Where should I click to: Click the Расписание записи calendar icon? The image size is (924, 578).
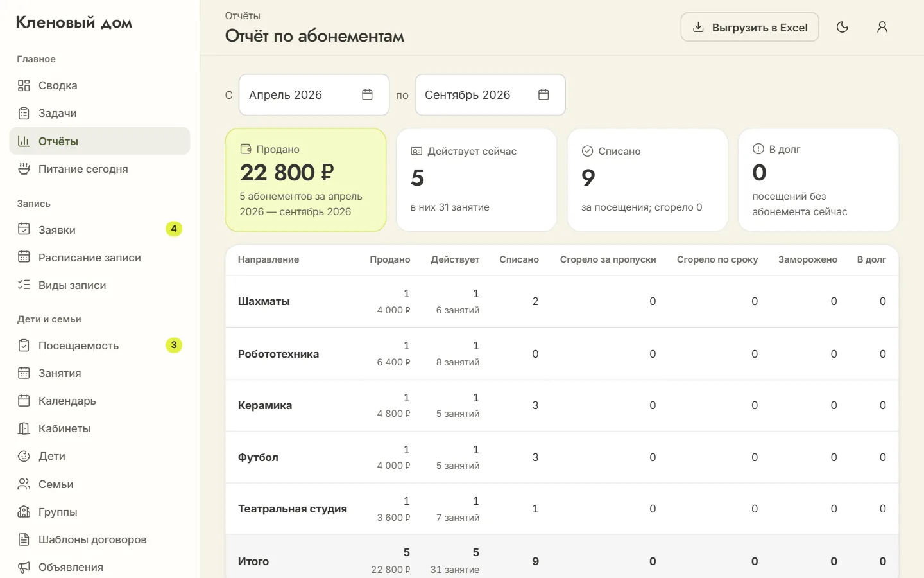click(x=24, y=257)
